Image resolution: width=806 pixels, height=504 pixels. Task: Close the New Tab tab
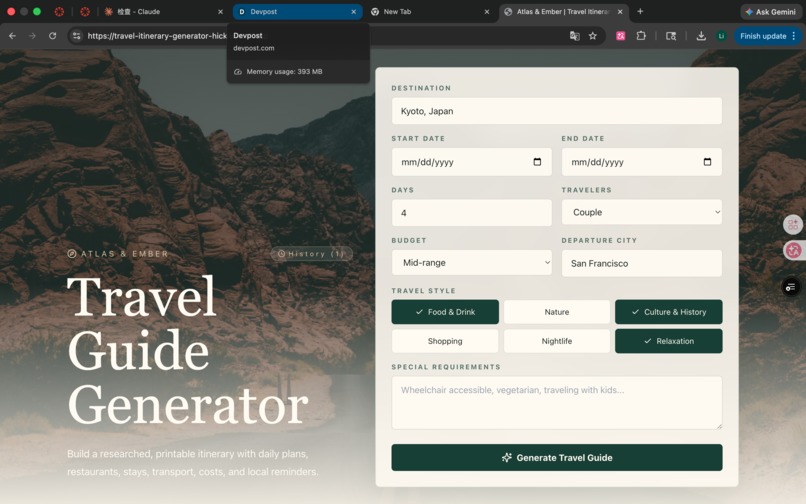tap(487, 11)
